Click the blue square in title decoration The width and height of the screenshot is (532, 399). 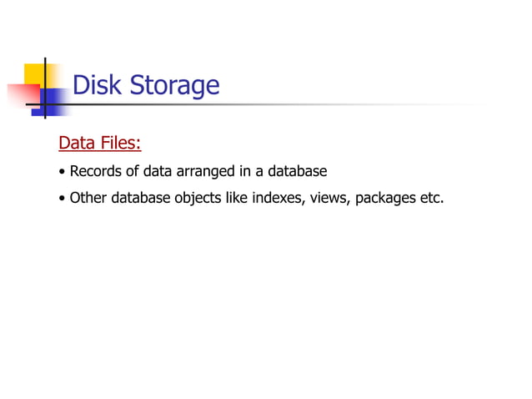click(51, 102)
